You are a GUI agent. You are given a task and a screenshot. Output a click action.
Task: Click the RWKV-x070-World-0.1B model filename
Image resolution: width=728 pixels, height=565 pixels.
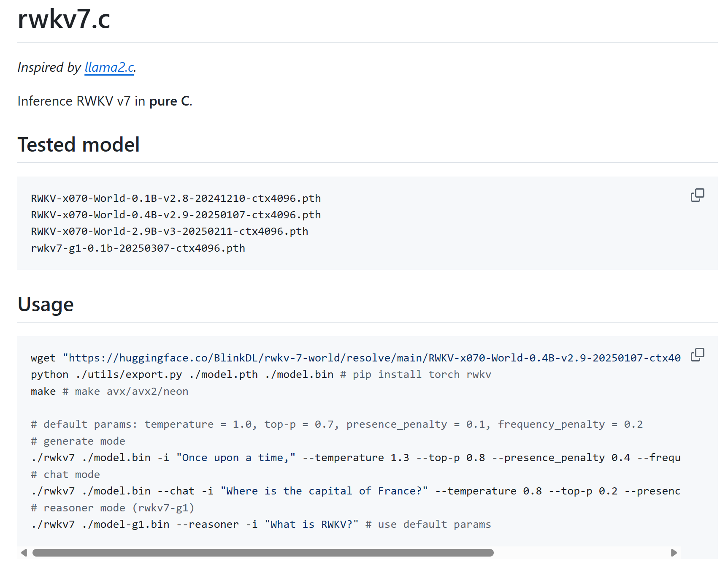pos(175,198)
